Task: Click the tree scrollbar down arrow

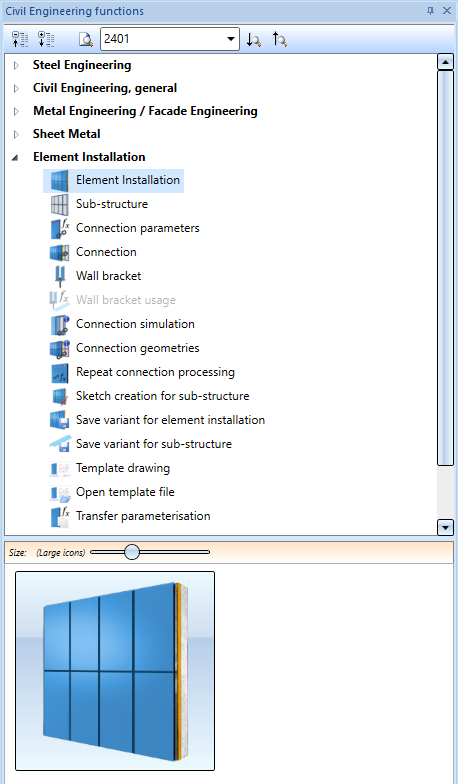Action: [445, 527]
